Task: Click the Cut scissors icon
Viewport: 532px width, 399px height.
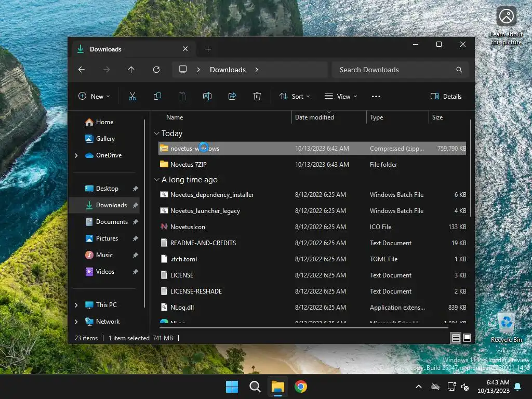Action: [x=132, y=96]
